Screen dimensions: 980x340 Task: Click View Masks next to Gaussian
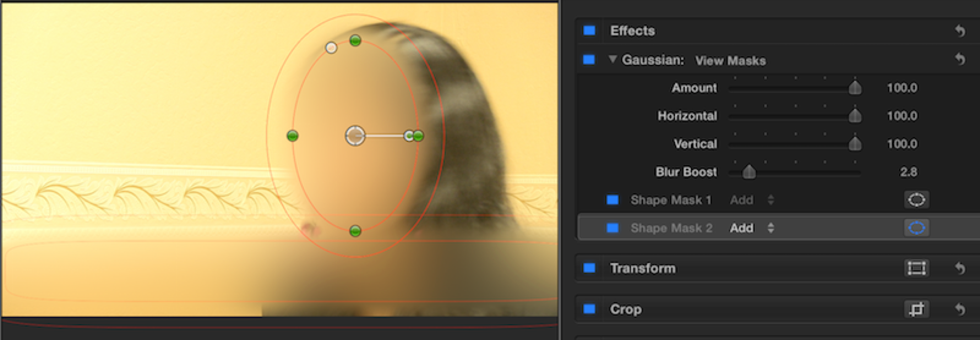(730, 61)
